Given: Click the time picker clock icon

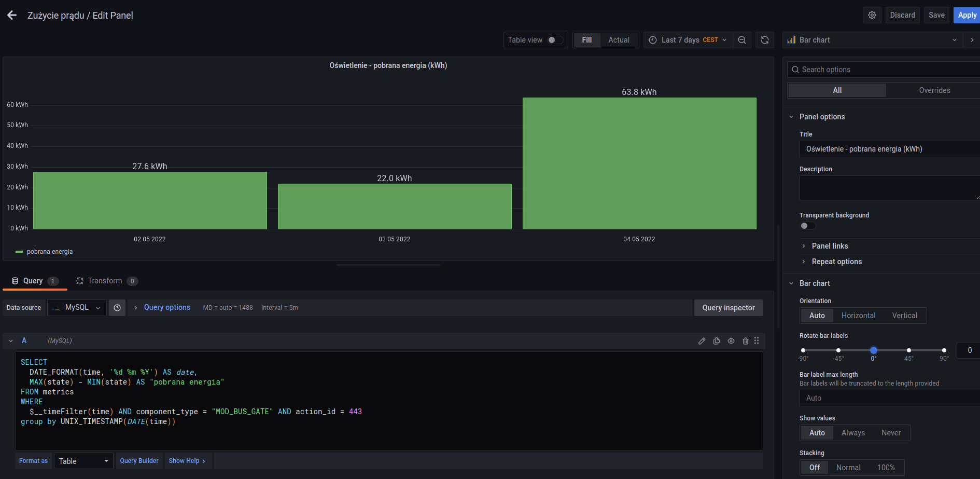Looking at the screenshot, I should (653, 40).
